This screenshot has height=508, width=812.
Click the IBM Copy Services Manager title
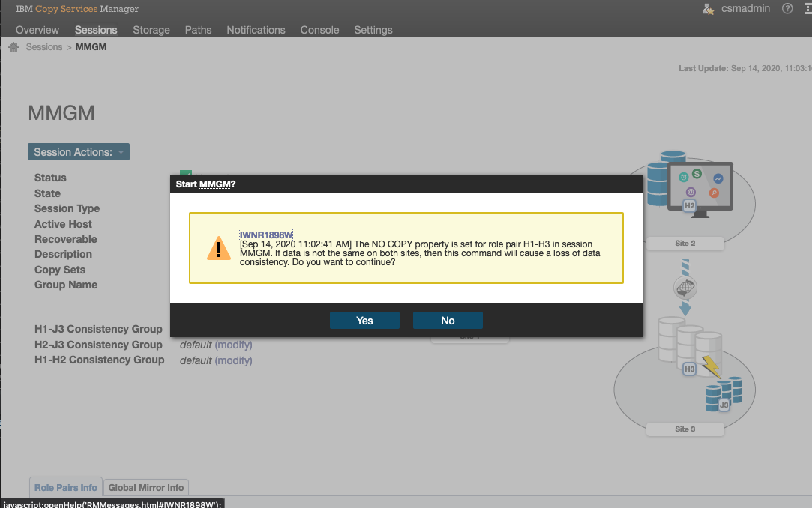77,9
